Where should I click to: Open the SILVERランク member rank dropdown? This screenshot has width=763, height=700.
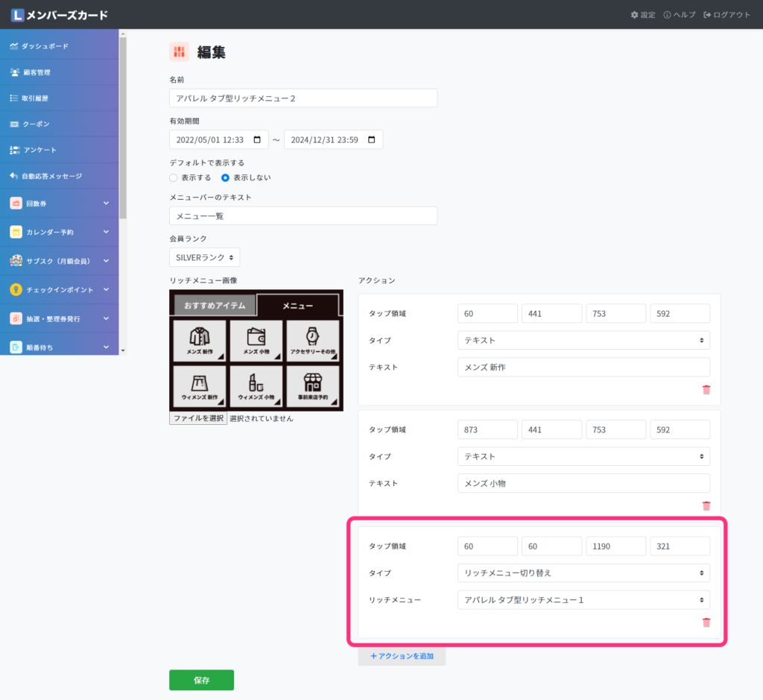pos(204,257)
